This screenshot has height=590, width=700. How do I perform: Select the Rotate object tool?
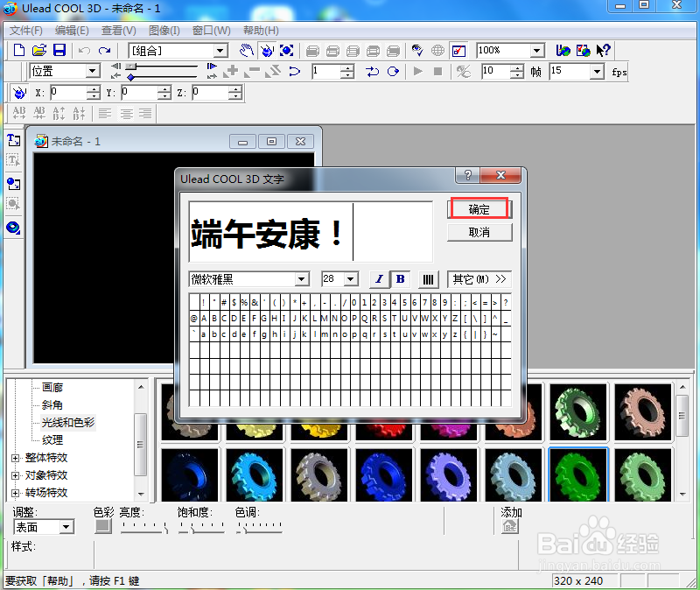tap(267, 51)
